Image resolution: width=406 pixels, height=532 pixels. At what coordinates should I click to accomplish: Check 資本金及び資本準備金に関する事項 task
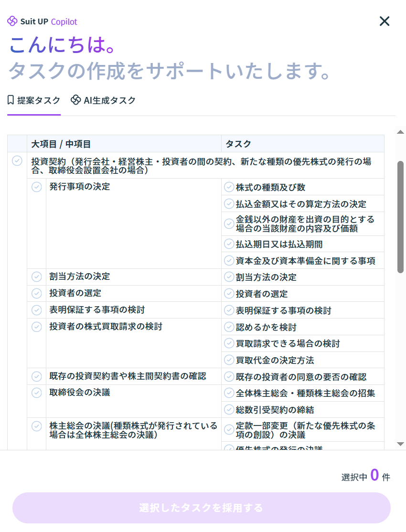tap(229, 261)
